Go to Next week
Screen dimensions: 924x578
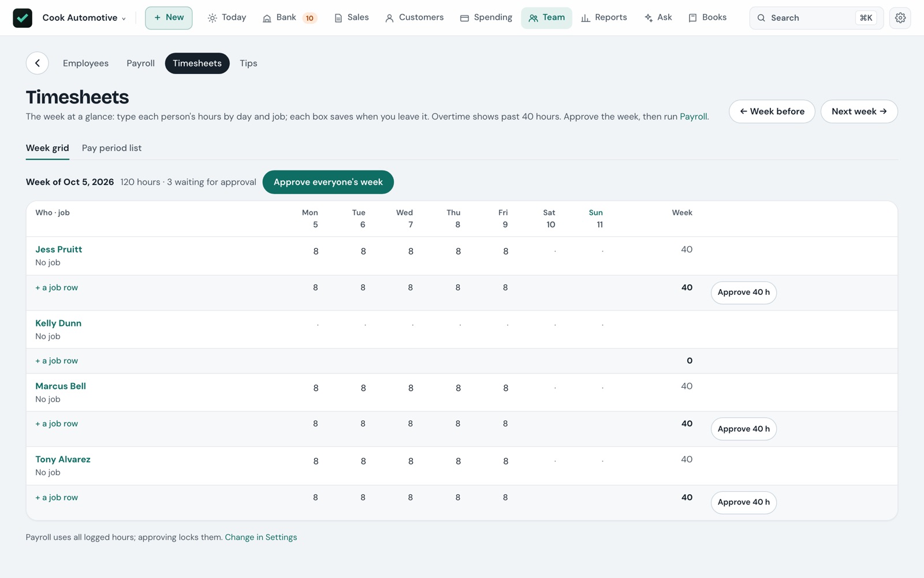coord(859,112)
